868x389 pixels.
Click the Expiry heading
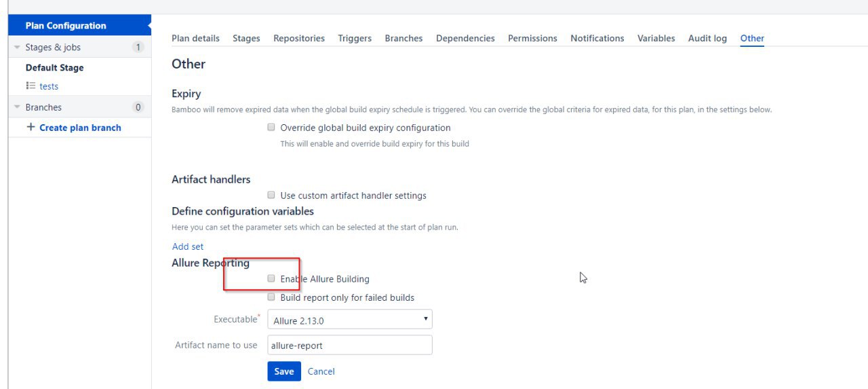(186, 94)
